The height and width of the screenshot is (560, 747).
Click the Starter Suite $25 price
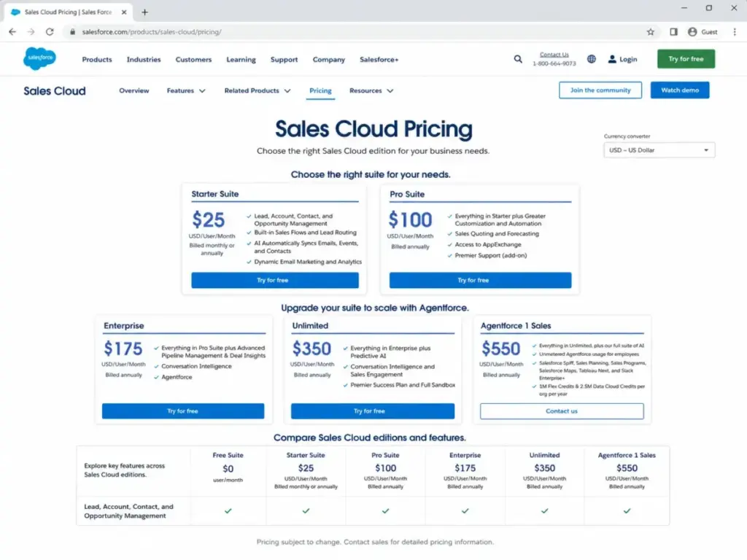208,219
